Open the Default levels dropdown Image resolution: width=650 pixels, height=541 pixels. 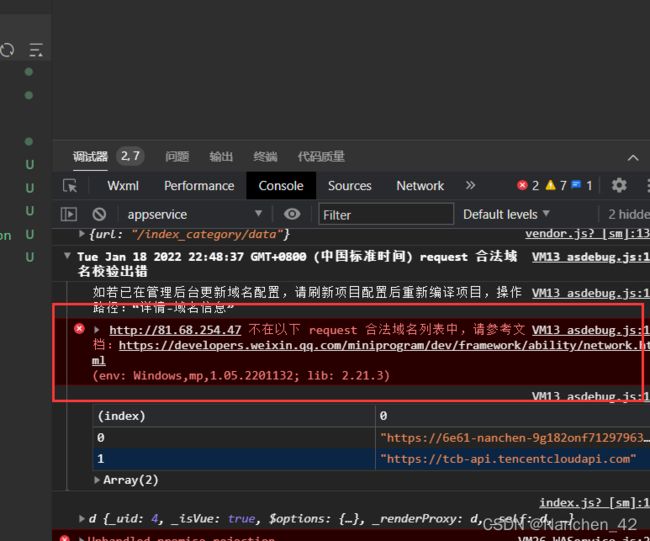coord(506,214)
